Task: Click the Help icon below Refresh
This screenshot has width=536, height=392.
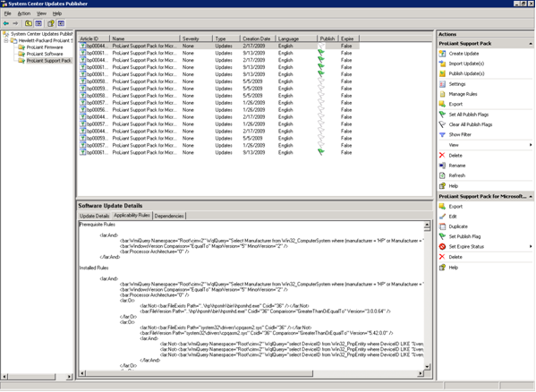Action: coord(442,186)
